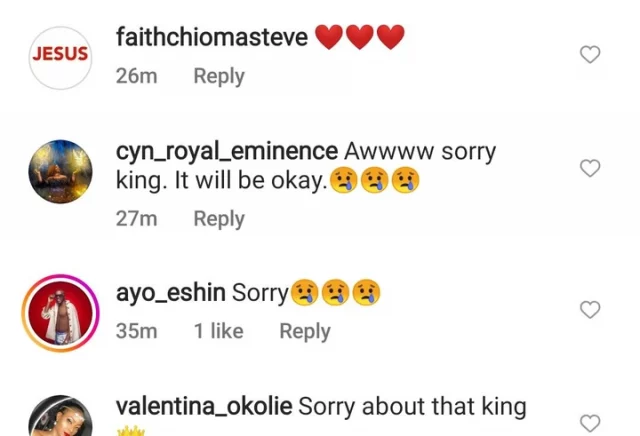The image size is (640, 436).
Task: Reply to ayo_eshin's comment
Action: tap(304, 331)
